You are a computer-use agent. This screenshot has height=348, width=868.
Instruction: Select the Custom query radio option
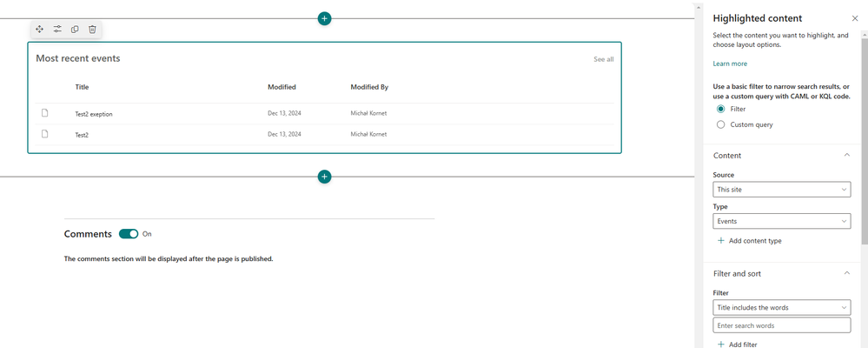pyautogui.click(x=721, y=124)
